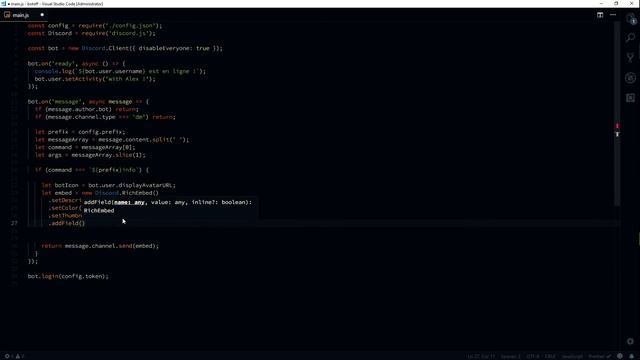This screenshot has width=640, height=360.
Task: Click the JS file icon on main.js tab
Action: coord(7,15)
